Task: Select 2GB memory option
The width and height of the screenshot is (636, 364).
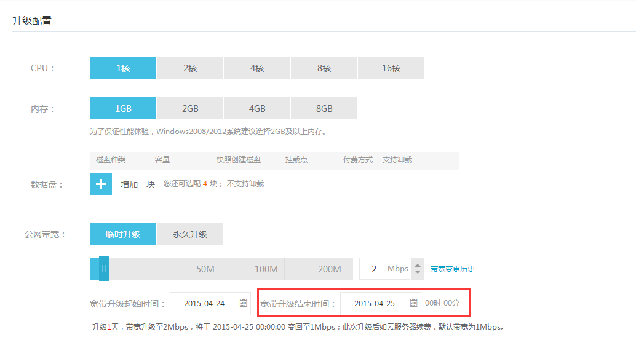Action: pyautogui.click(x=190, y=108)
